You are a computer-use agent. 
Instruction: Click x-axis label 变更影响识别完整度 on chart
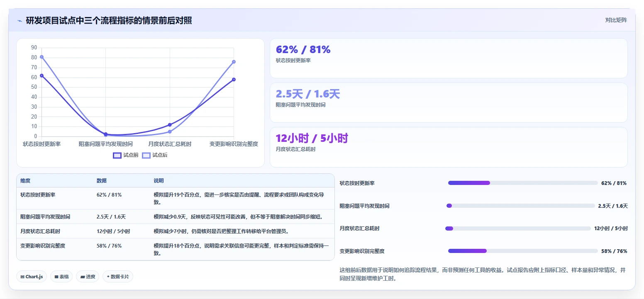(234, 144)
